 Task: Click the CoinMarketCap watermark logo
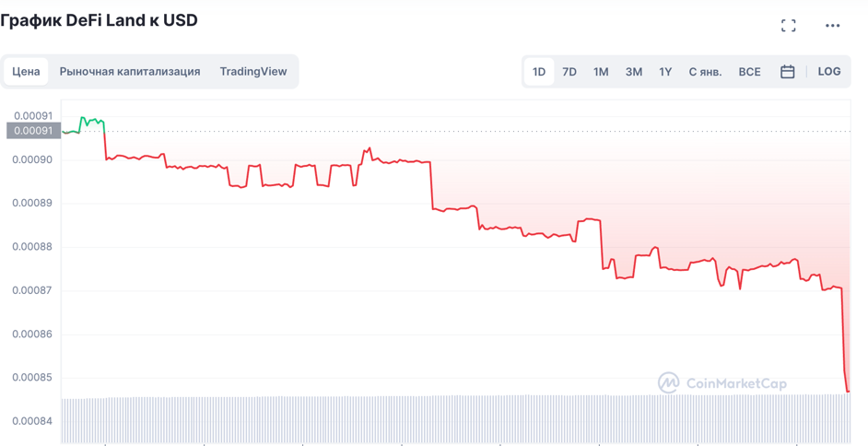pyautogui.click(x=722, y=383)
